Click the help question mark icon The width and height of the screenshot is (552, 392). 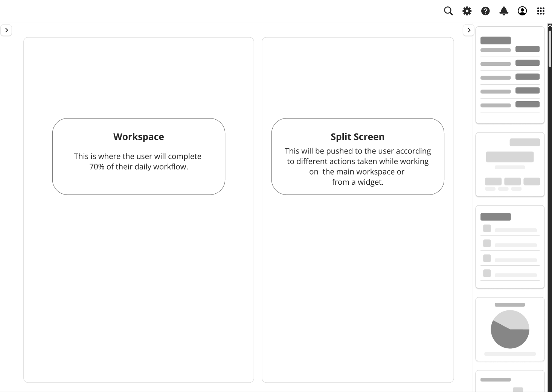(485, 11)
